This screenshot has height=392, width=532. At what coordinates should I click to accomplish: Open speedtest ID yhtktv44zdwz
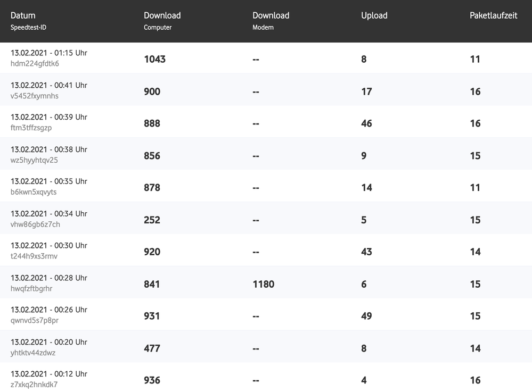(x=33, y=353)
